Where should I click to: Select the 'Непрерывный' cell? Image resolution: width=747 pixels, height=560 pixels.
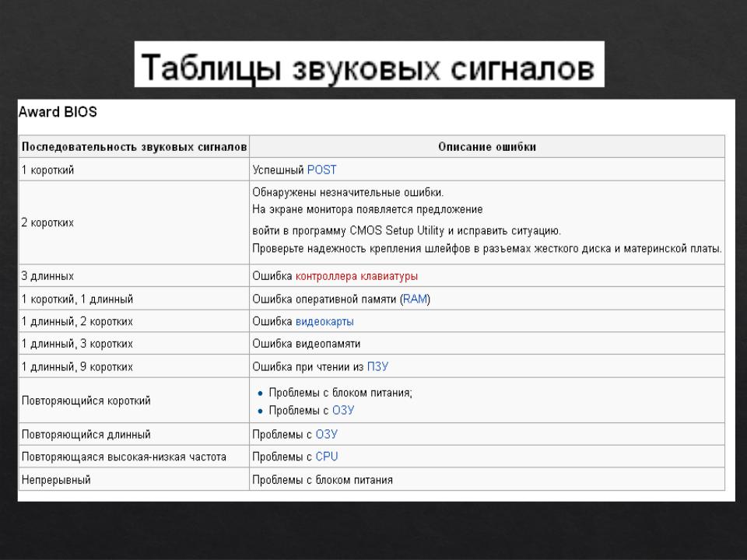[134, 480]
